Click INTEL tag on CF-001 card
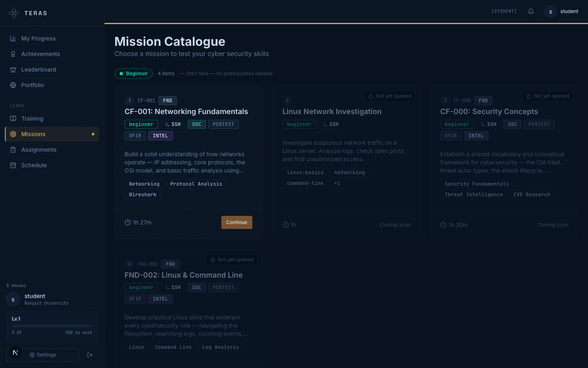This screenshot has width=588, height=368. tap(160, 136)
